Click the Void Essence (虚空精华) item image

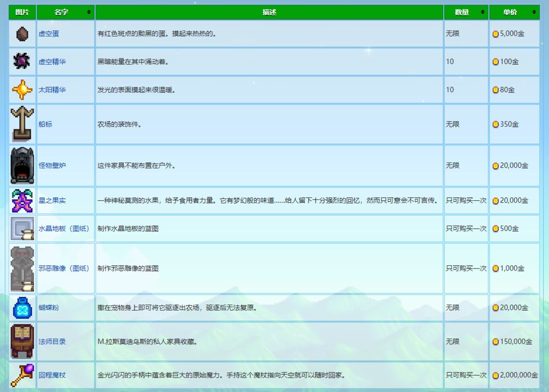(x=22, y=62)
